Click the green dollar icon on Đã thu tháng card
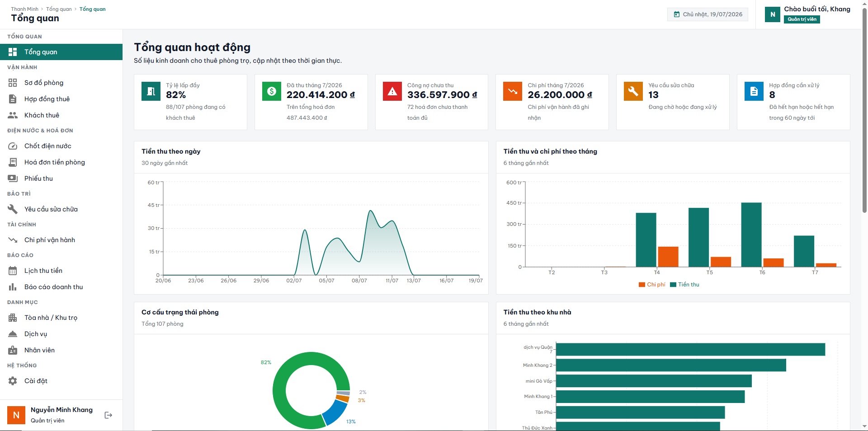Screen dimensions: 868x431 click(272, 91)
